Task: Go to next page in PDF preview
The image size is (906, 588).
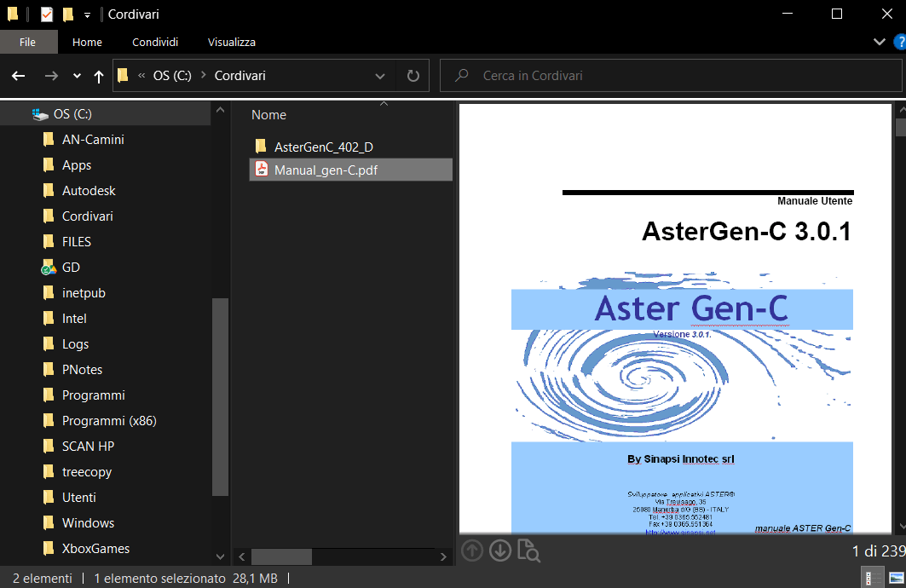Action: [500, 551]
